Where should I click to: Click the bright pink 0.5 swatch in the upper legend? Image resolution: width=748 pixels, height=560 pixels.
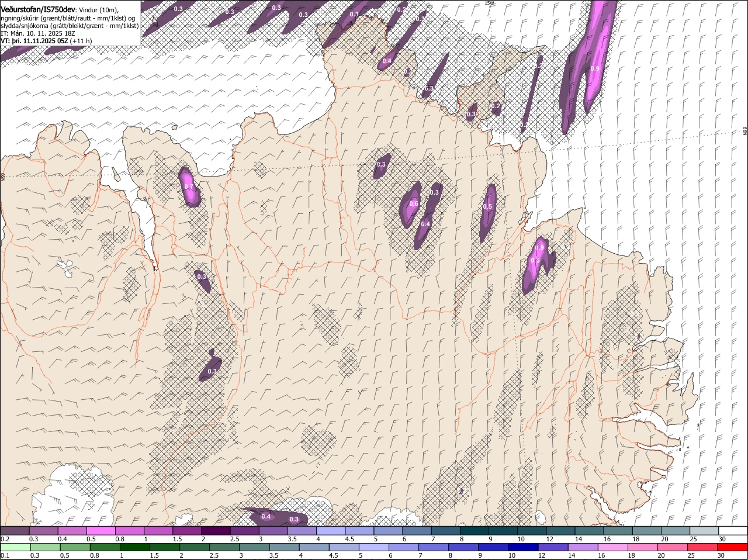pos(101,531)
